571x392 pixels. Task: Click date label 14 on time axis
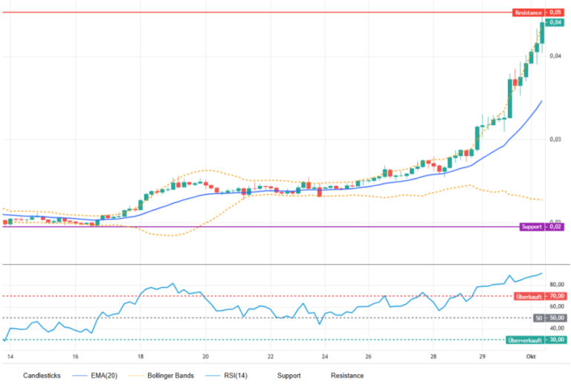(x=10, y=356)
